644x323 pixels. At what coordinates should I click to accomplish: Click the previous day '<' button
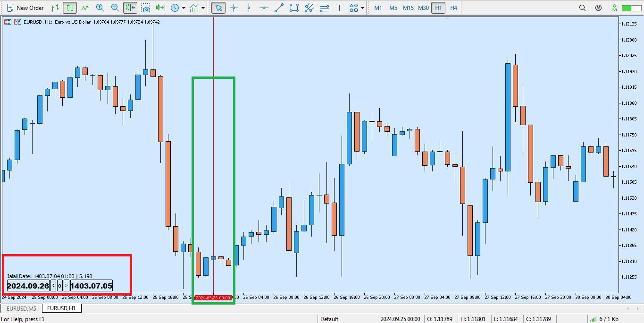53,285
